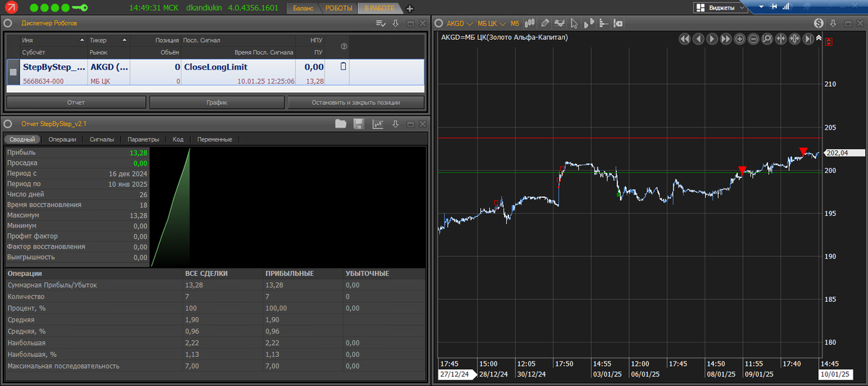Open the Операции report tab

62,139
